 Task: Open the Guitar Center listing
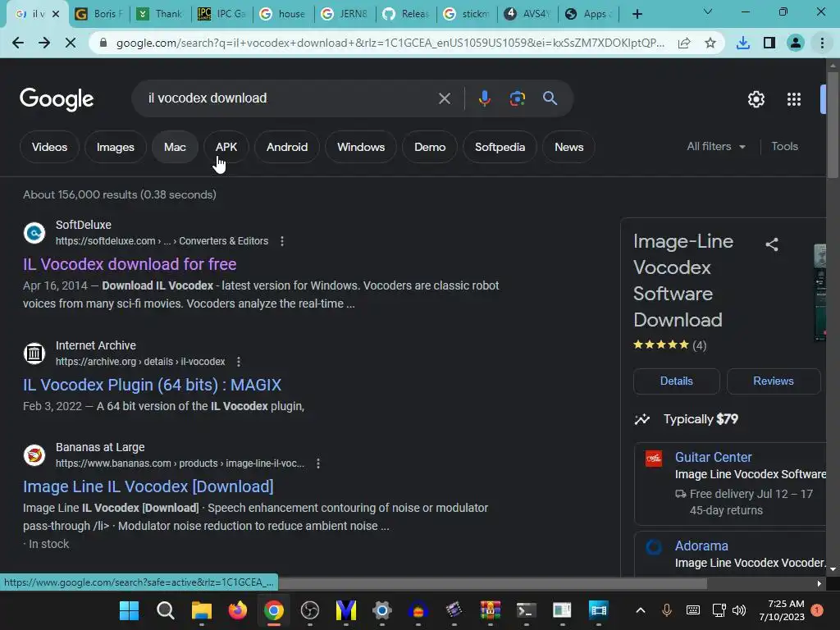[713, 458]
